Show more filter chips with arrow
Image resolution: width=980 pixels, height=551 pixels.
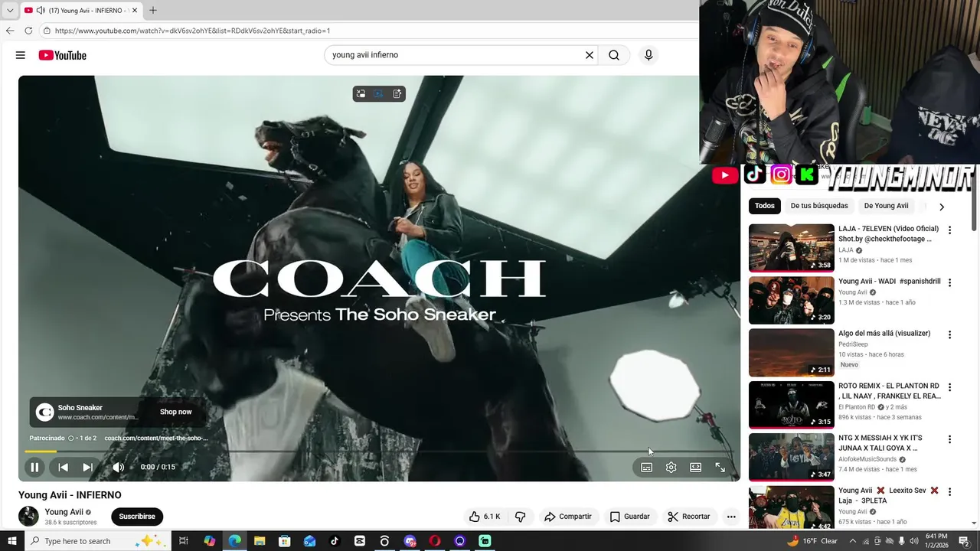click(942, 207)
